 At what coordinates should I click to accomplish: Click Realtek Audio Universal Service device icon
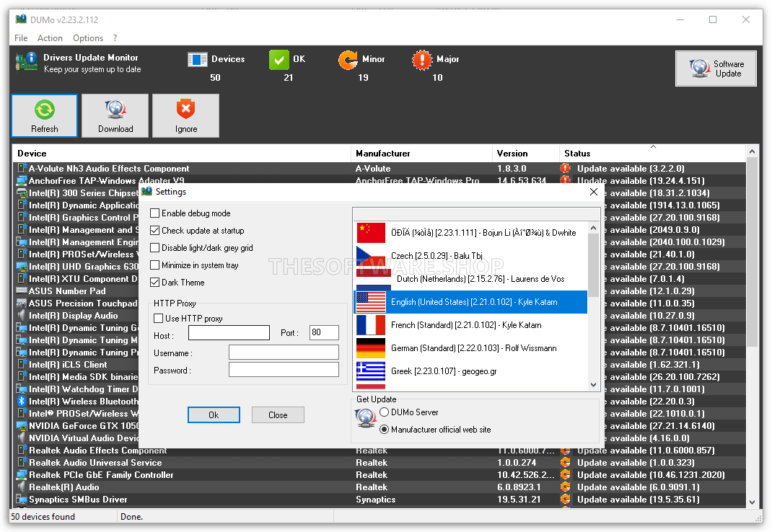point(22,462)
